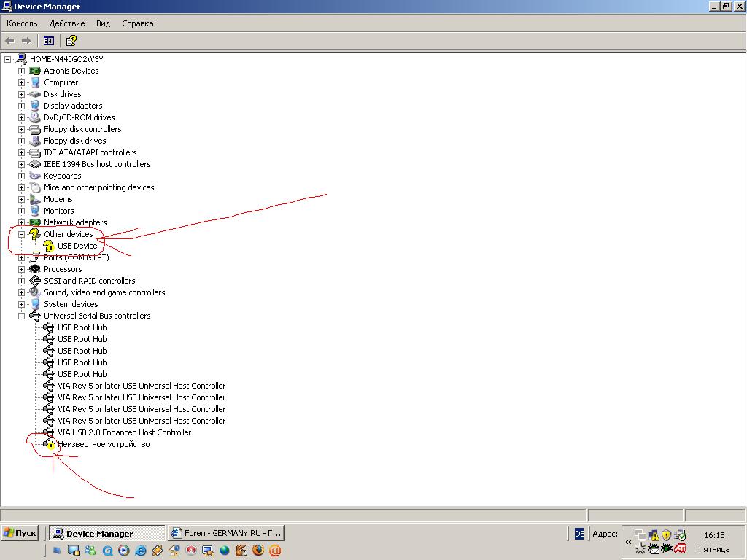The height and width of the screenshot is (560, 747).
Task: Switch to Foren - GERMANY.RU taskbar button
Action: click(x=225, y=533)
